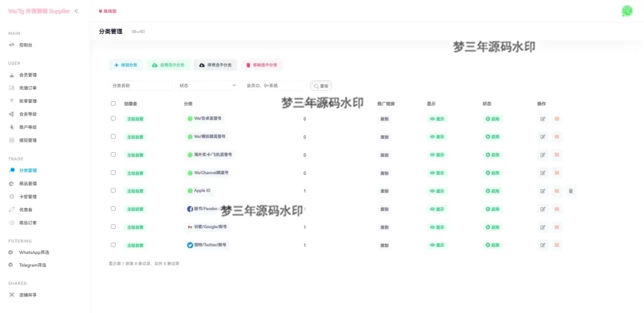Collapse the sidebar with the double-chevron icon
This screenshot has width=644, height=313.
coord(76,11)
